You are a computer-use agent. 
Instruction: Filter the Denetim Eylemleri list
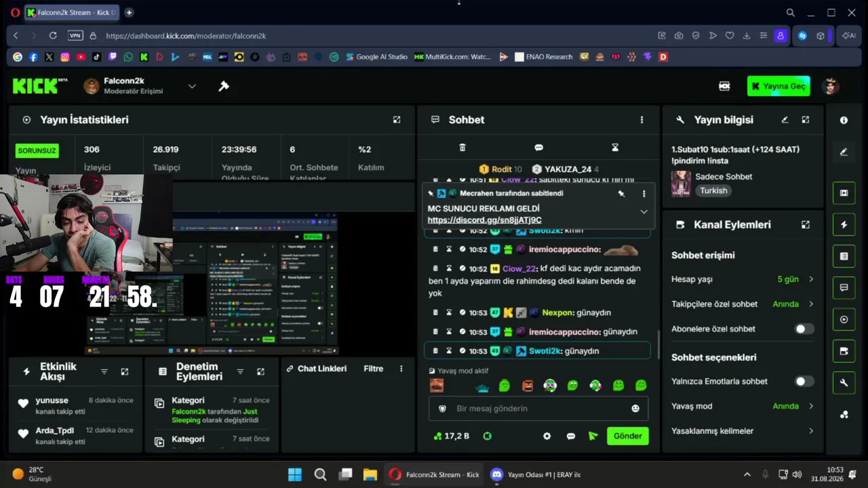(x=240, y=371)
